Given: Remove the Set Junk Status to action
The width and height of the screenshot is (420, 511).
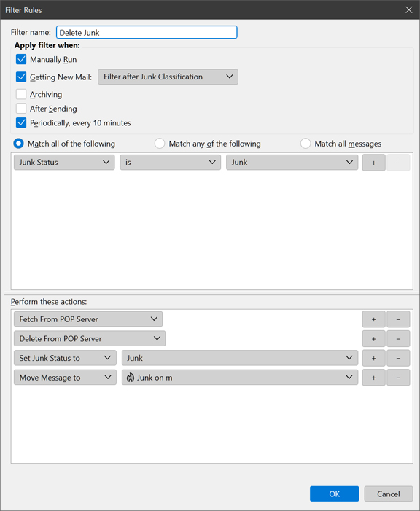Looking at the screenshot, I should click(x=398, y=358).
